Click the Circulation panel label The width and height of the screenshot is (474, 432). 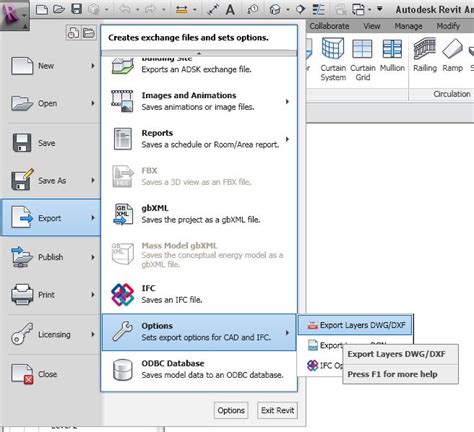452,94
